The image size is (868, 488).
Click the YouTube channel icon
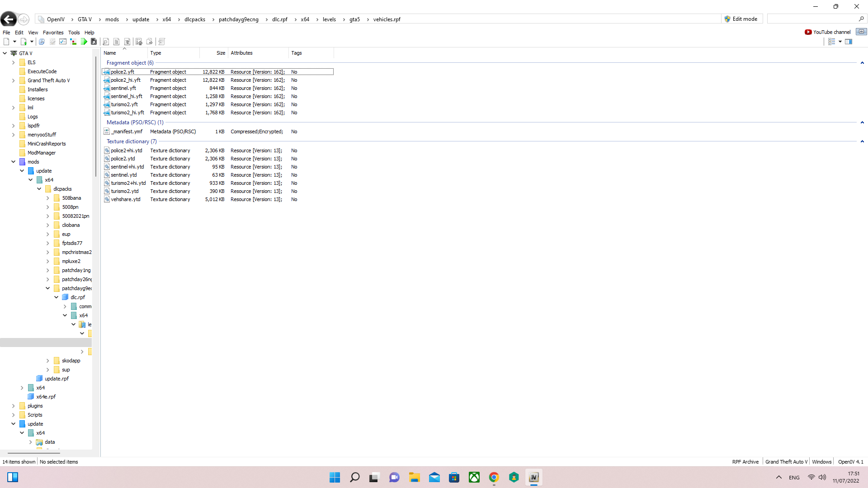(808, 32)
